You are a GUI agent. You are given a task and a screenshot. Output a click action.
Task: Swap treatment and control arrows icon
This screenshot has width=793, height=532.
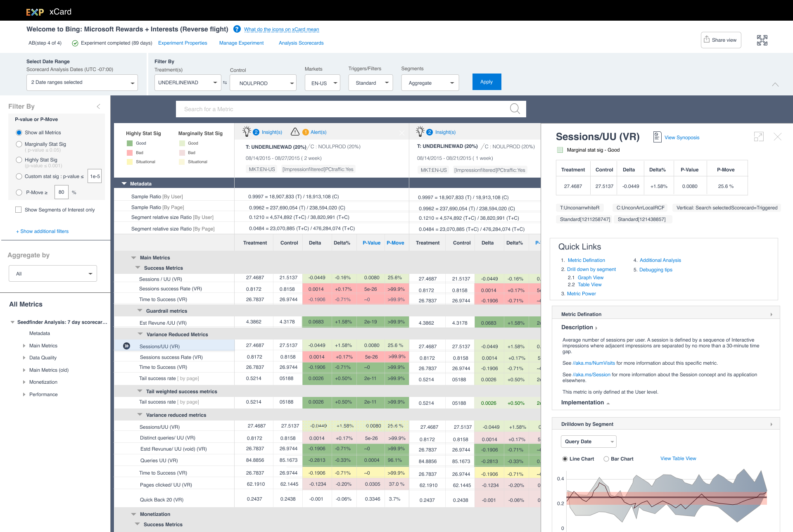225,83
